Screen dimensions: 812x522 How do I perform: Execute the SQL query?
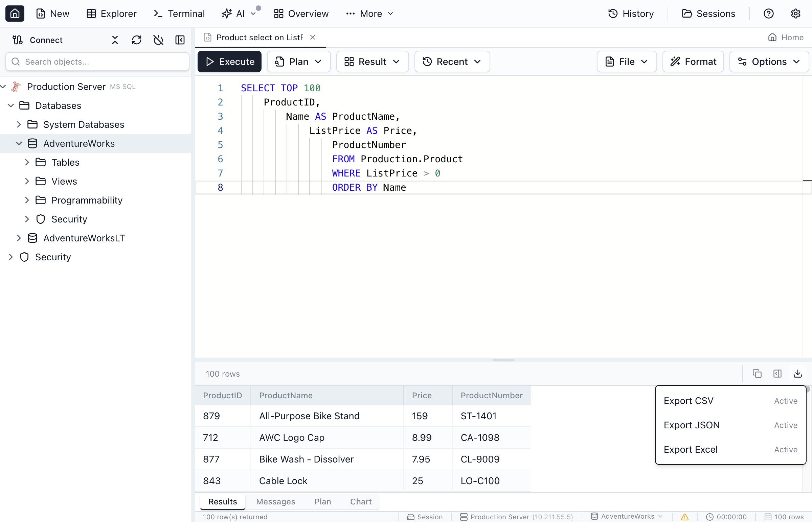pyautogui.click(x=229, y=61)
